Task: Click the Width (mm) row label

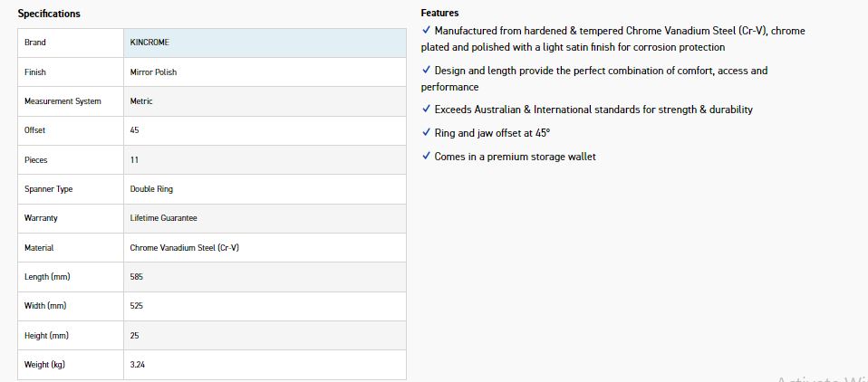Action: click(45, 306)
